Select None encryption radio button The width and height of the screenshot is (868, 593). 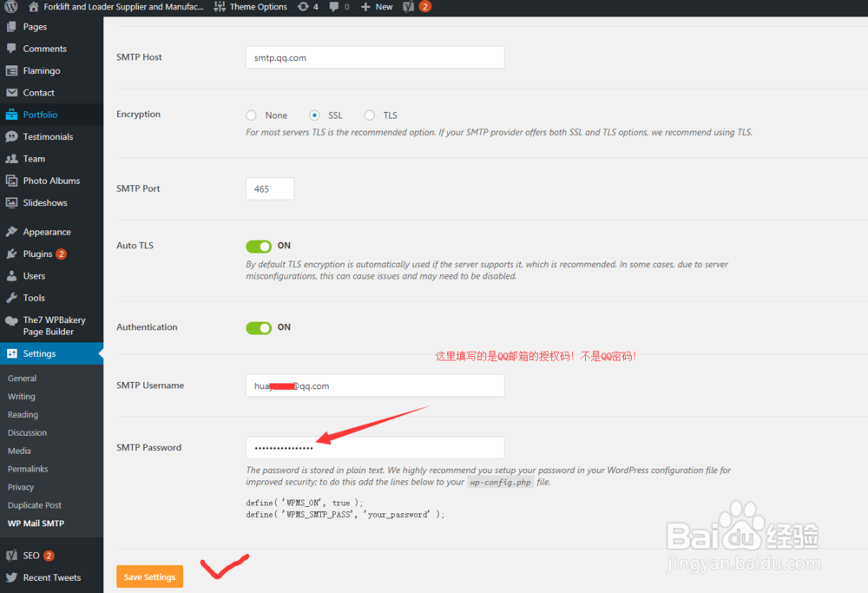tap(252, 115)
